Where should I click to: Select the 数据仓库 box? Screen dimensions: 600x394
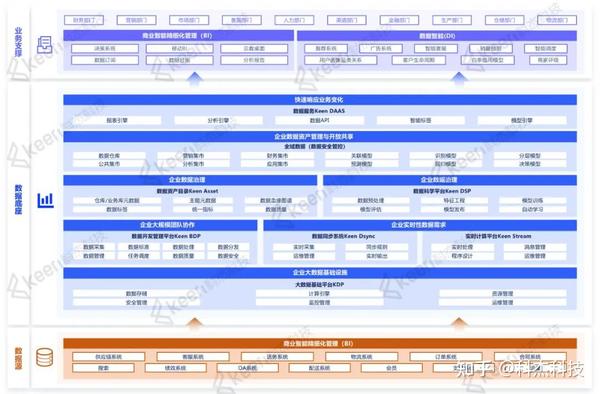[109, 156]
